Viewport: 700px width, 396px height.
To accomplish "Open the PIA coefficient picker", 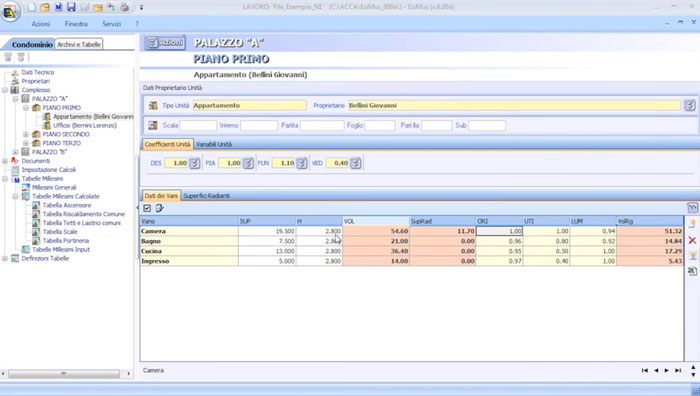I will (248, 163).
